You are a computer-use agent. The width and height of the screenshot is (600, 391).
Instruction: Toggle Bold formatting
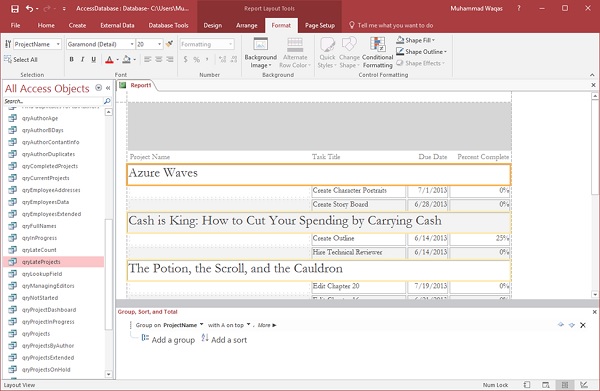tap(72, 59)
